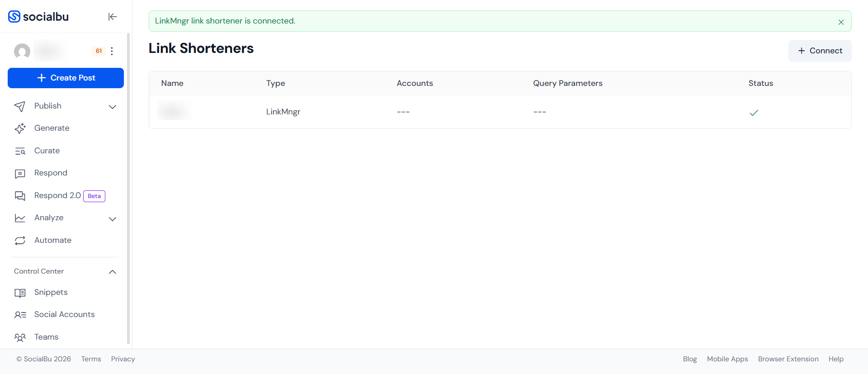Click the Respond 2.0 chat bubbles icon
The image size is (868, 374).
tap(20, 196)
